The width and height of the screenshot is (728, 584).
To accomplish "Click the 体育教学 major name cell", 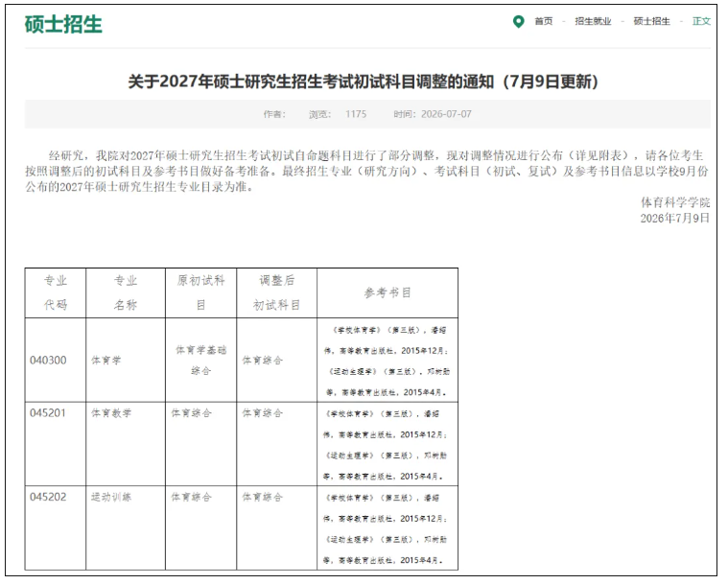I will tap(126, 444).
